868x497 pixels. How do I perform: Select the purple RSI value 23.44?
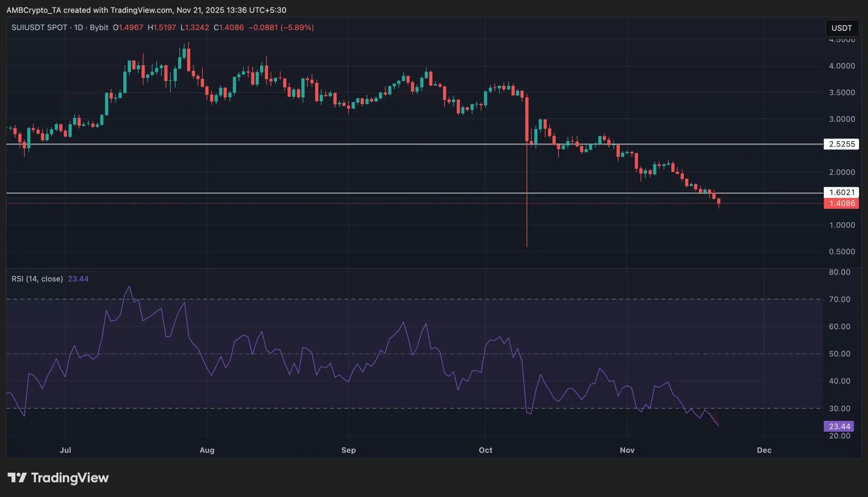click(78, 279)
